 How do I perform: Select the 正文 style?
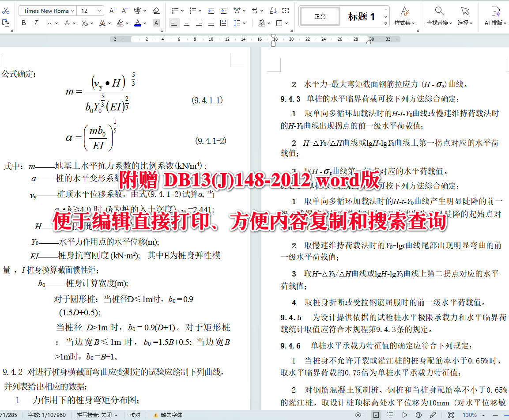[x=320, y=16]
